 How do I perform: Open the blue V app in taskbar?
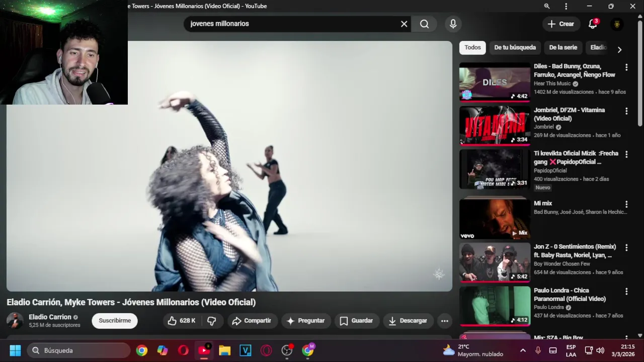click(x=245, y=350)
